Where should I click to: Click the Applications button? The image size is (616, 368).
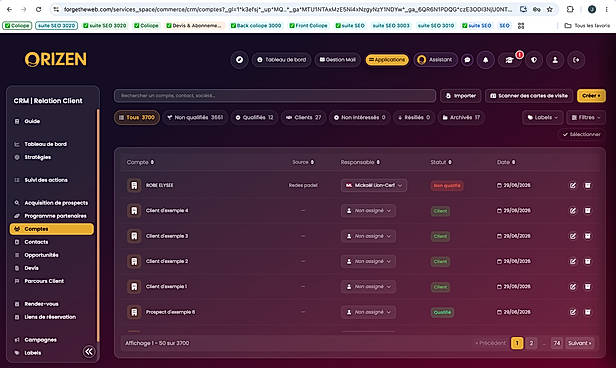(x=387, y=60)
